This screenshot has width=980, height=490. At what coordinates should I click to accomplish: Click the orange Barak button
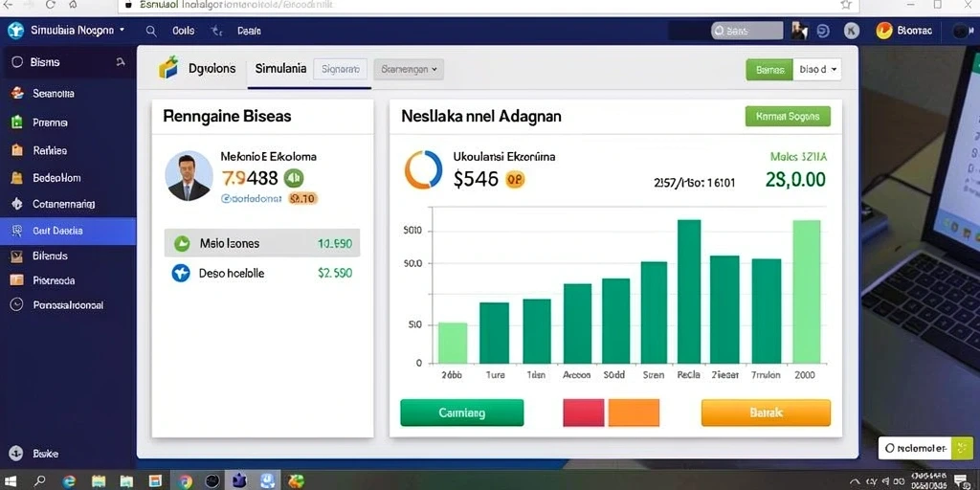[x=767, y=413]
